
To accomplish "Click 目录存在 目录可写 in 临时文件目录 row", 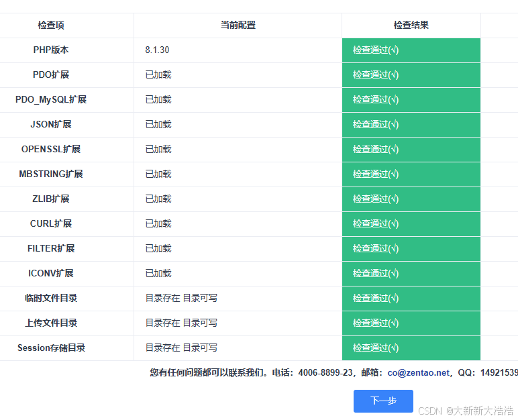I will click(181, 298).
